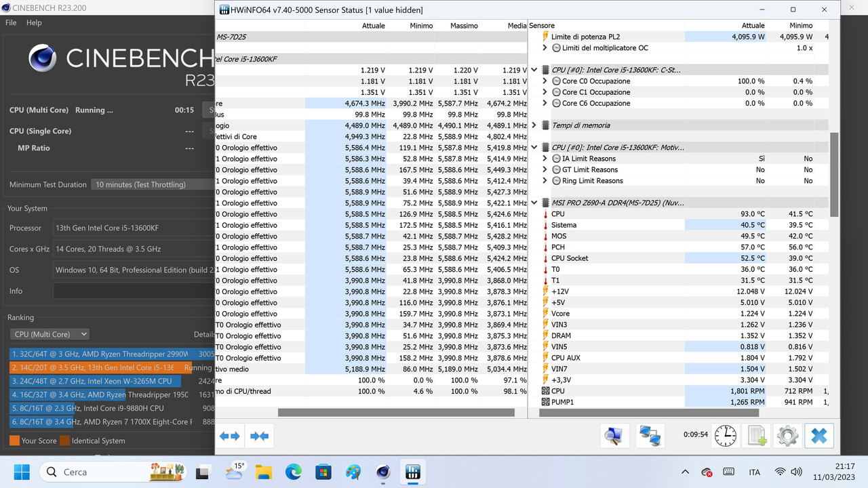Click Media column header in left pane

517,26
